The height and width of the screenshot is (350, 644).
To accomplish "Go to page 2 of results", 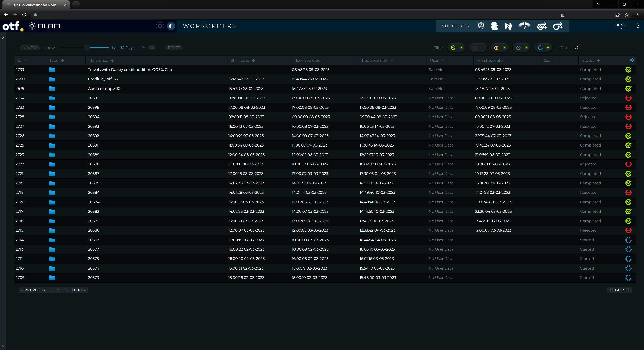I will [58, 290].
